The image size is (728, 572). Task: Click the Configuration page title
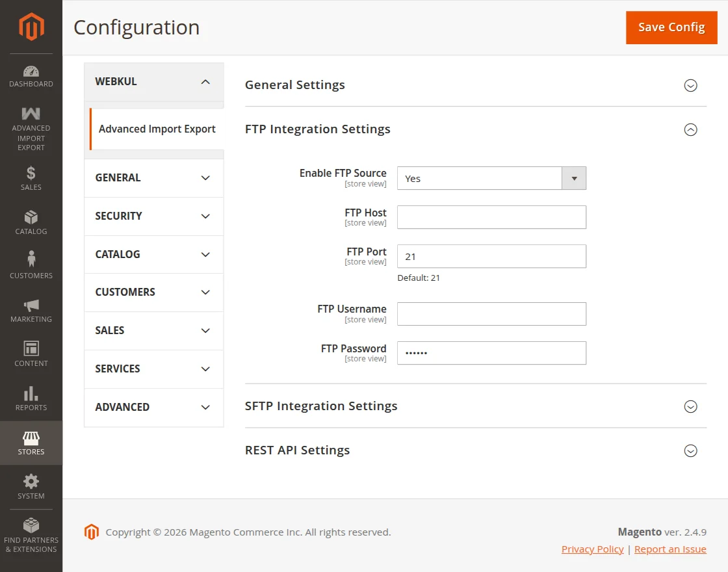[x=136, y=27]
